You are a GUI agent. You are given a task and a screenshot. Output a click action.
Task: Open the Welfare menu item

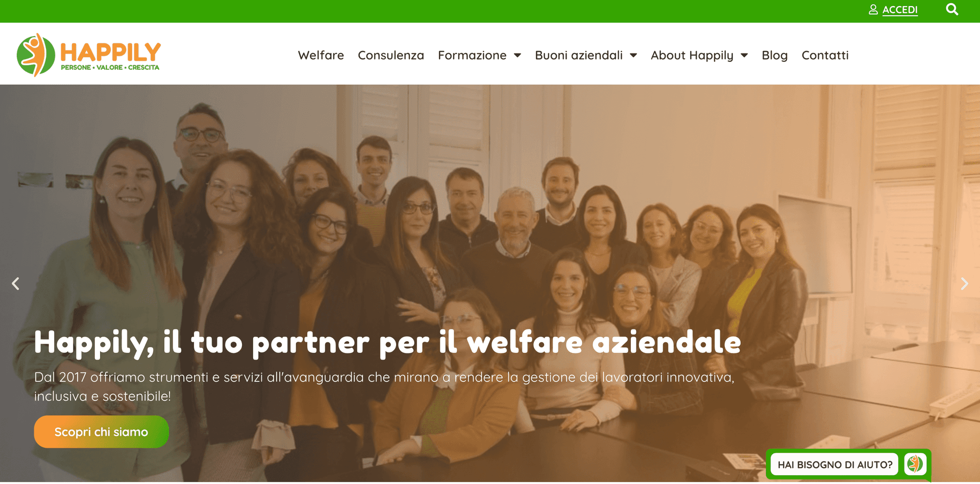[x=321, y=55]
